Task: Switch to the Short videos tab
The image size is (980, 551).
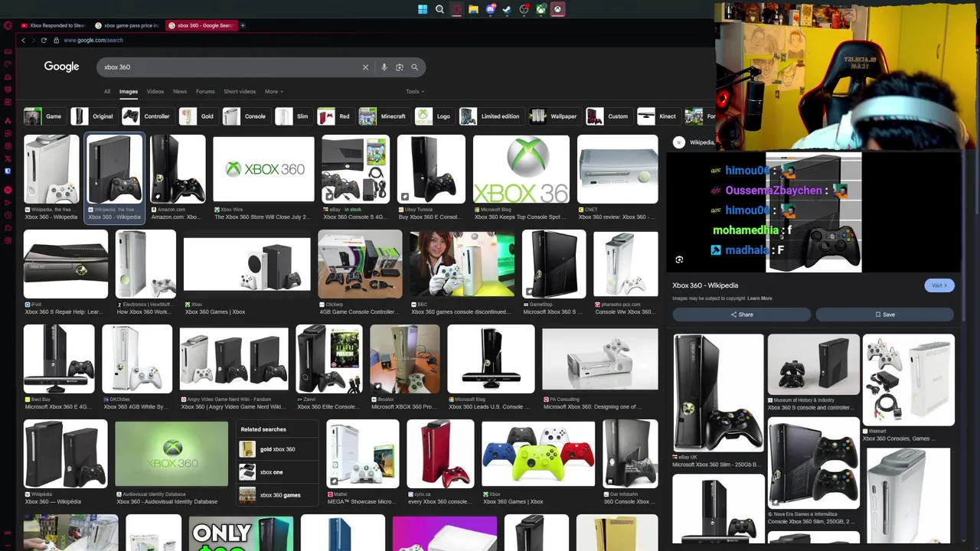Action: point(240,92)
